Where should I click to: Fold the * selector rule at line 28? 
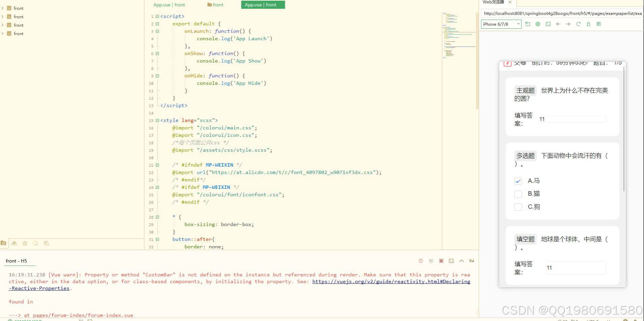157,217
